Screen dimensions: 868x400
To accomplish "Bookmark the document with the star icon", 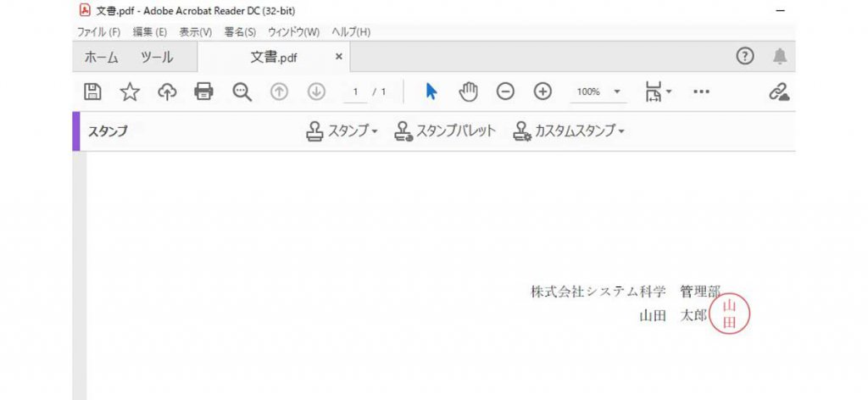I will pyautogui.click(x=130, y=92).
